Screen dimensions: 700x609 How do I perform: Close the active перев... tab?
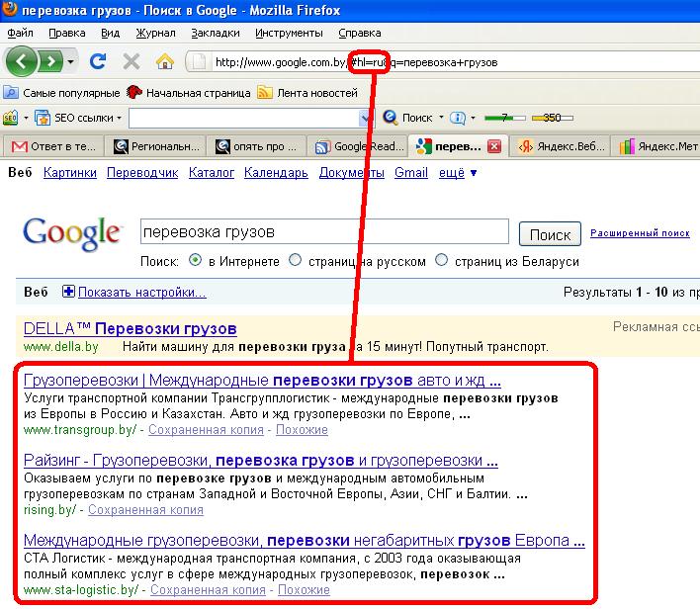click(494, 146)
